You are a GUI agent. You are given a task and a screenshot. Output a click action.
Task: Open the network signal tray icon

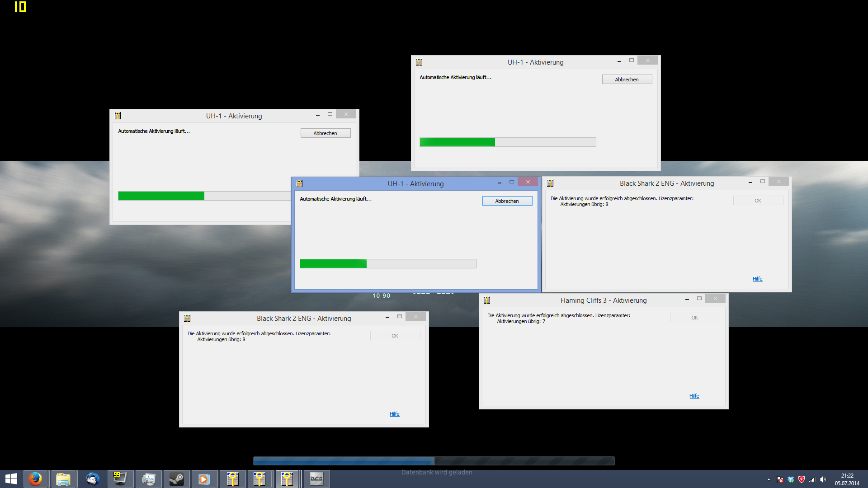pos(812,479)
